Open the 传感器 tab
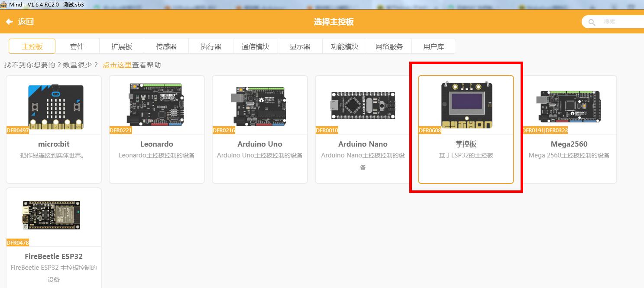This screenshot has width=644, height=288. pyautogui.click(x=166, y=46)
